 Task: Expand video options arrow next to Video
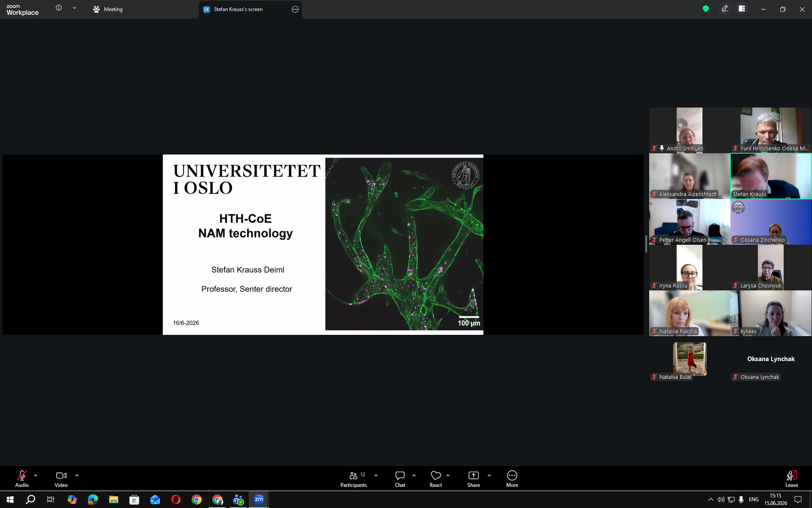[x=77, y=475]
